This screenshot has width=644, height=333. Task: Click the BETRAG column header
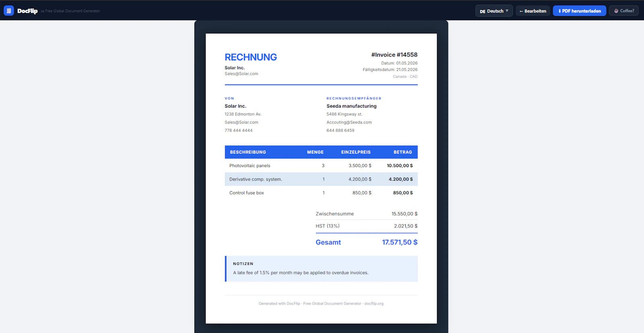point(402,152)
